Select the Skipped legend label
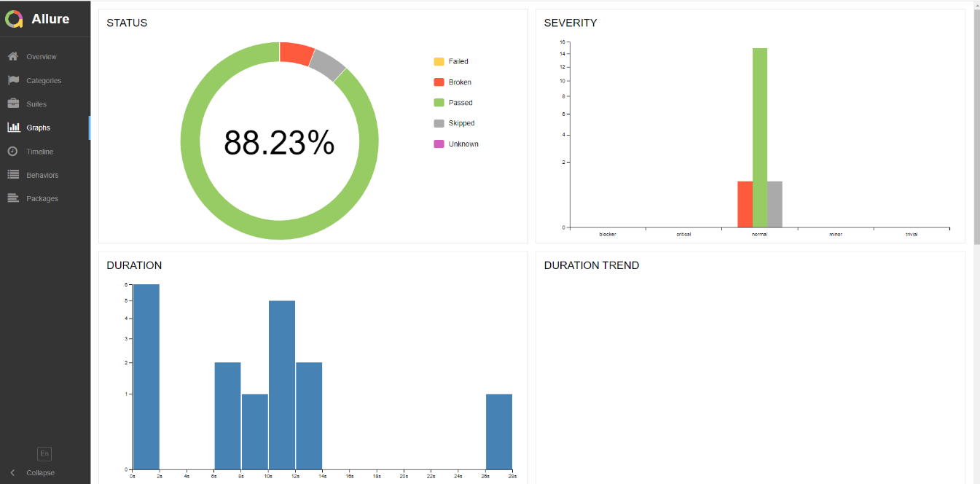Screen dimensions: 980x484 (x=461, y=123)
